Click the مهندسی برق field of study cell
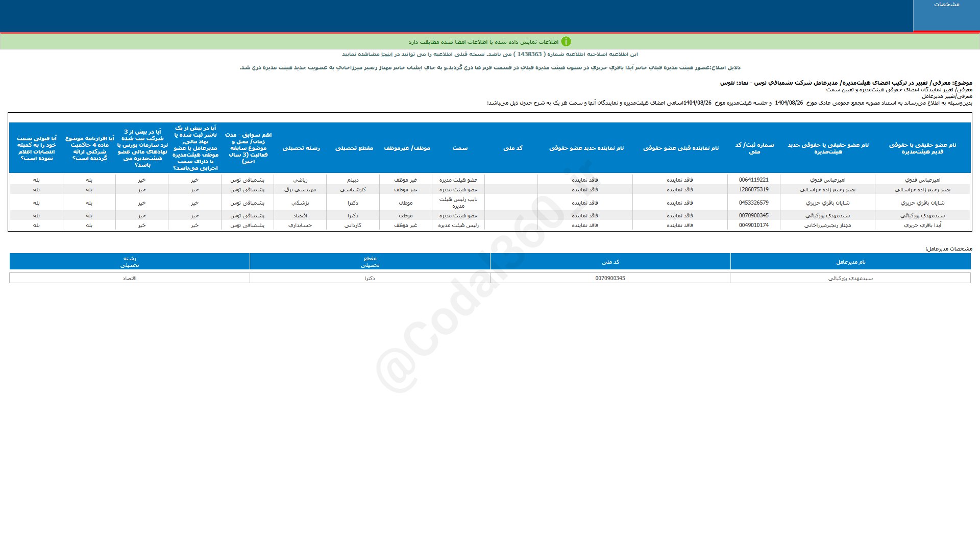This screenshot has width=980, height=551. coord(300,190)
